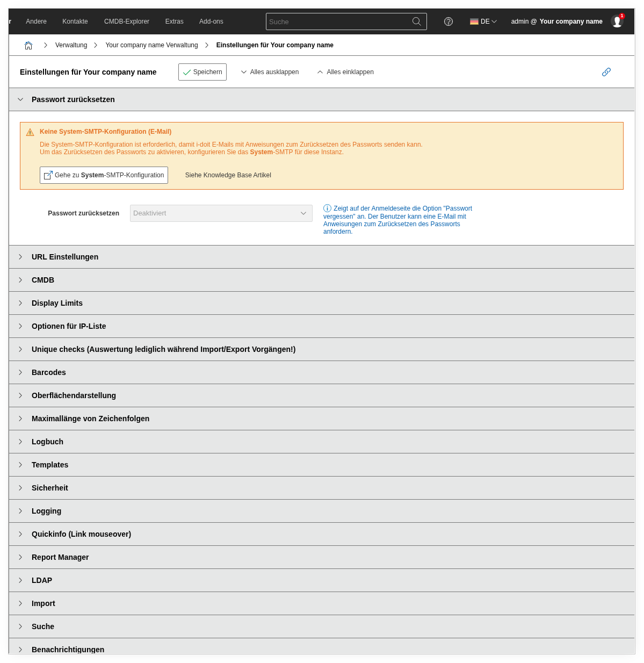Click the orange SMTP warning triangle icon
Screen dimensions: 644x663
tap(30, 132)
